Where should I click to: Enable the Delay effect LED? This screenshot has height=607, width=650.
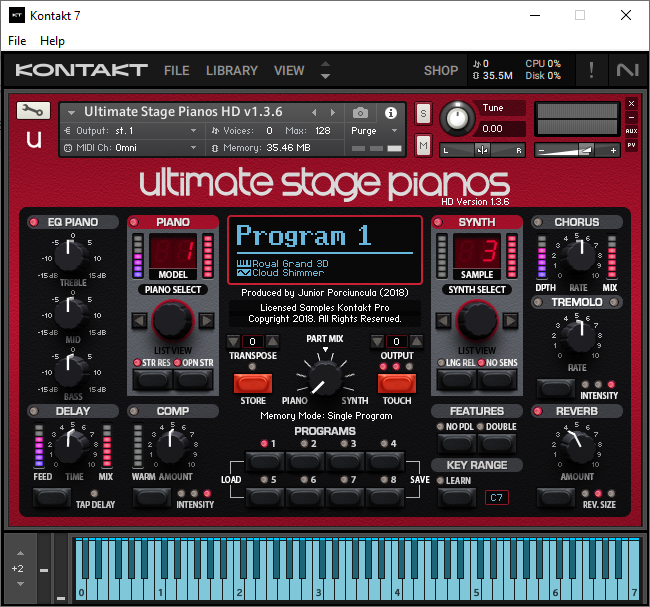pyautogui.click(x=34, y=411)
